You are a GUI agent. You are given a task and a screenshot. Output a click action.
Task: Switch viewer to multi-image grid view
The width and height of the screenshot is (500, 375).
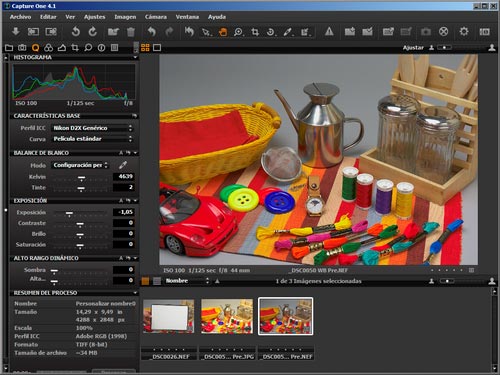(x=145, y=48)
